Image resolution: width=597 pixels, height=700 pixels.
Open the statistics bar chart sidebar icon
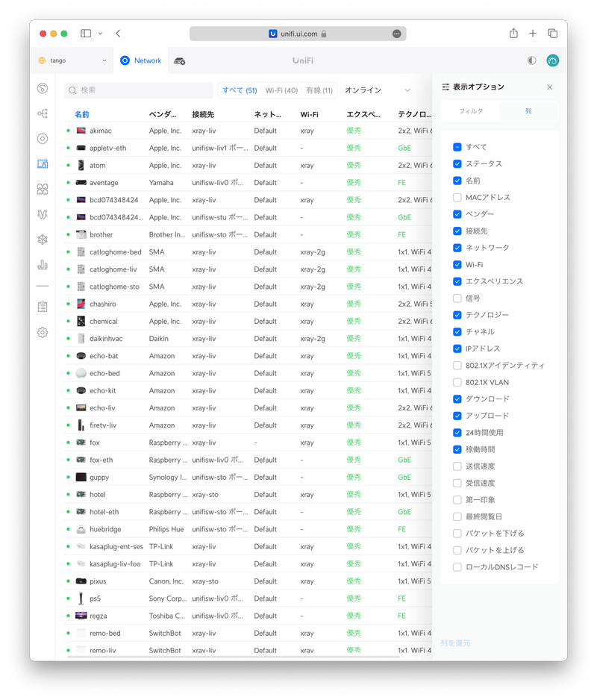coord(43,264)
